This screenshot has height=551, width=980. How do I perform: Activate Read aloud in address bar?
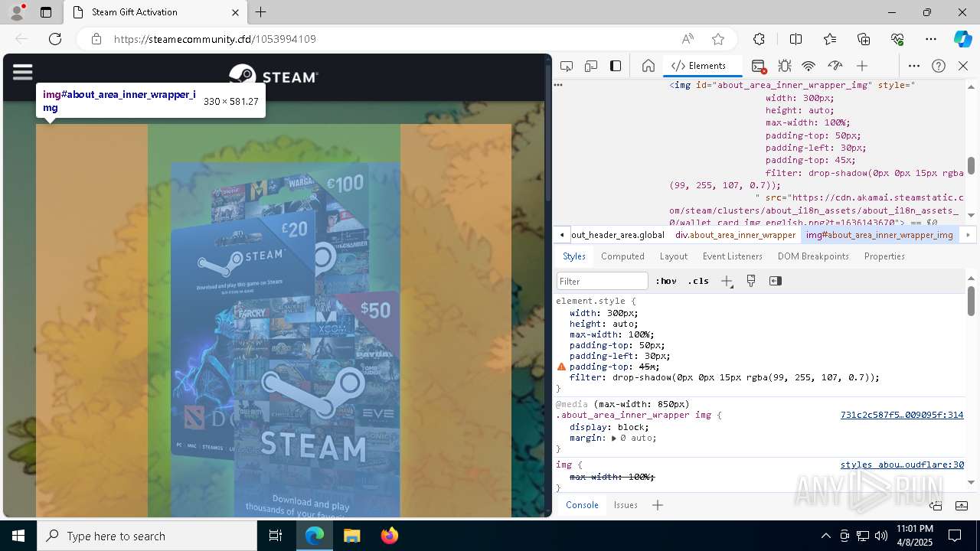click(688, 39)
